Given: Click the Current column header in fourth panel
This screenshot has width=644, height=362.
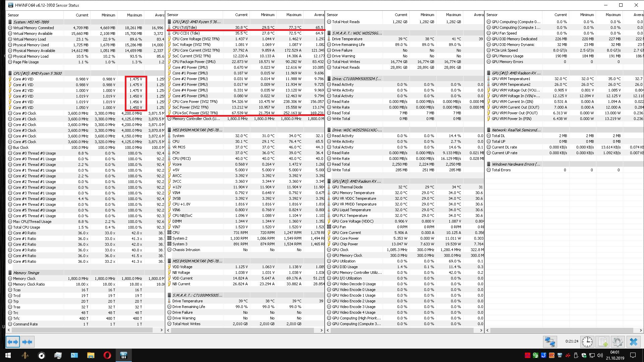Looking at the screenshot, I should click(560, 15).
